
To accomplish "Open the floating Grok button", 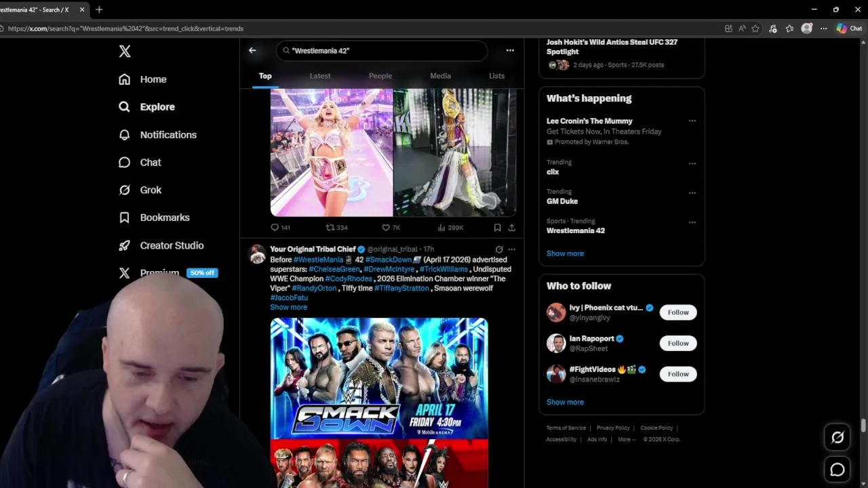I will click(x=837, y=437).
